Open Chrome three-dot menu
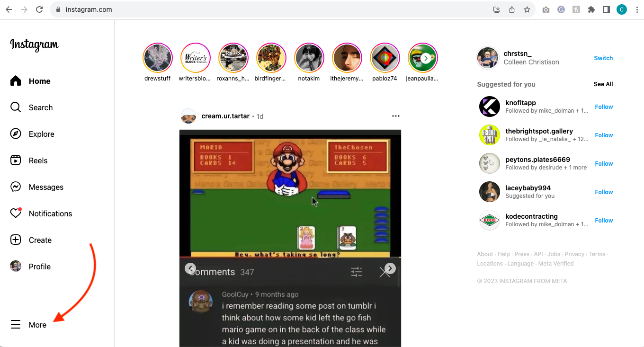644x347 pixels. 637,9
